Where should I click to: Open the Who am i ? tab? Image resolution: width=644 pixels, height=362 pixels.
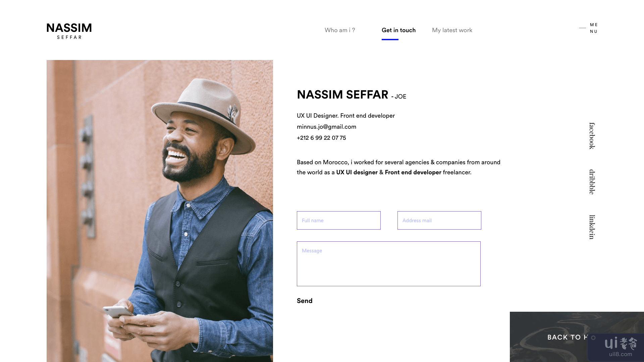[x=340, y=30]
